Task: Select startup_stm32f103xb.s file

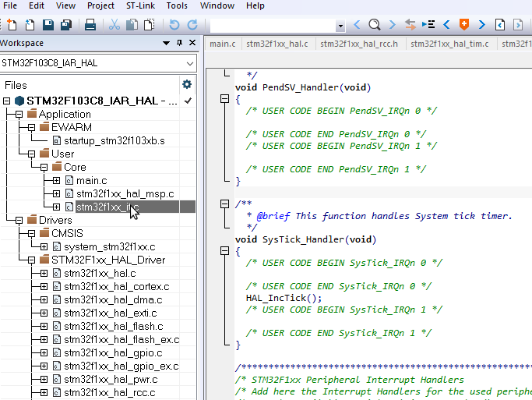Action: [x=115, y=141]
